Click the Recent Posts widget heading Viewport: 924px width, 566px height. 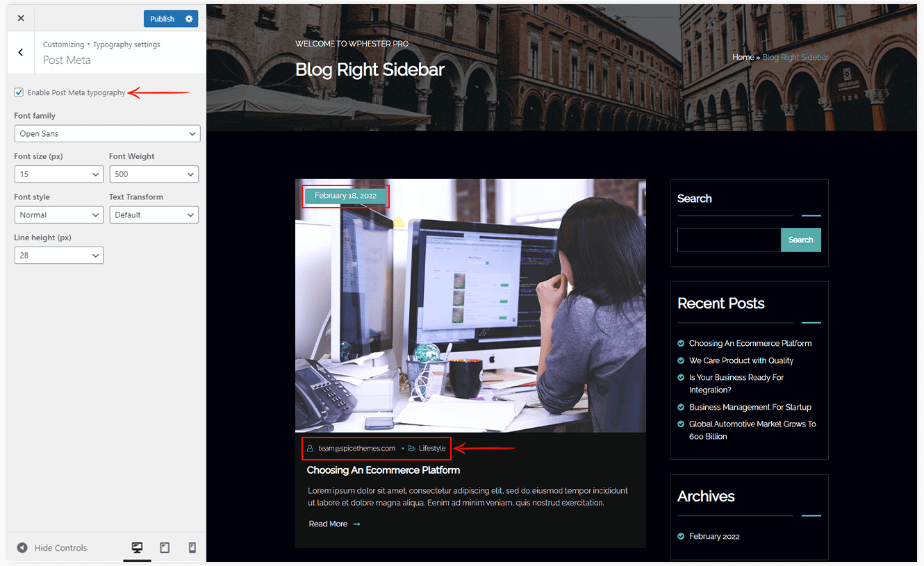(x=721, y=303)
